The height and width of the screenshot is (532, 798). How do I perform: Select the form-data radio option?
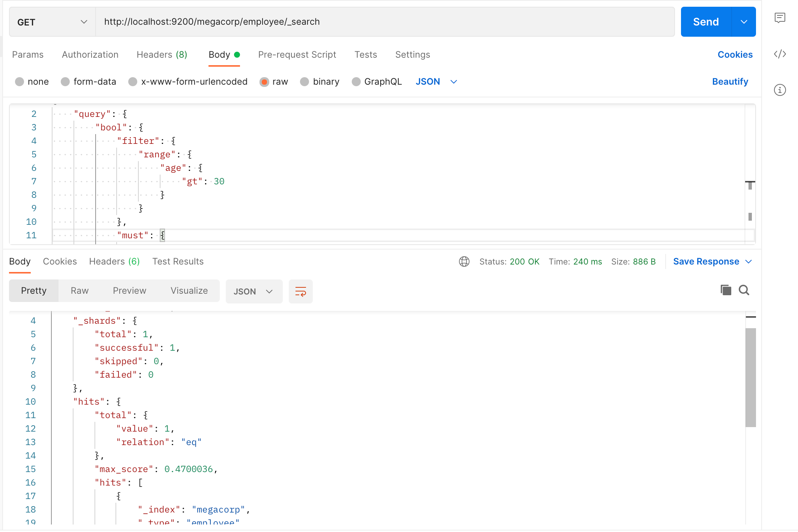pyautogui.click(x=65, y=82)
